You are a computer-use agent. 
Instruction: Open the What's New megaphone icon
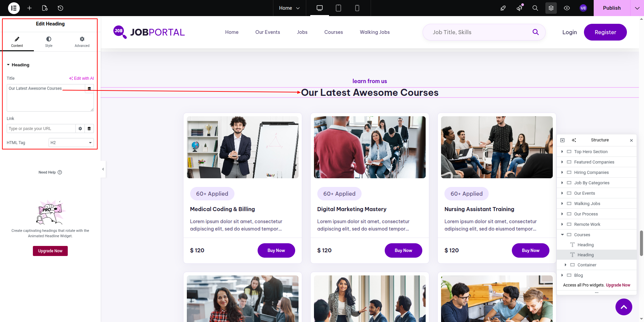(x=520, y=8)
